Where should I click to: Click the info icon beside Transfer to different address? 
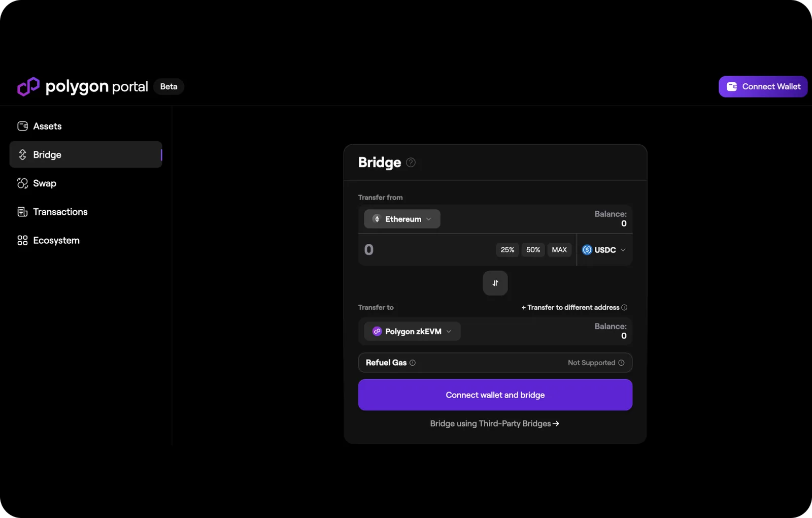pyautogui.click(x=625, y=307)
